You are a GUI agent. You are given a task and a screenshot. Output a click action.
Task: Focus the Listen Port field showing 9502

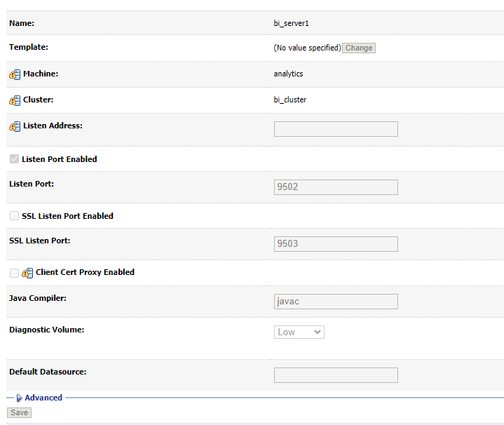[x=336, y=187]
